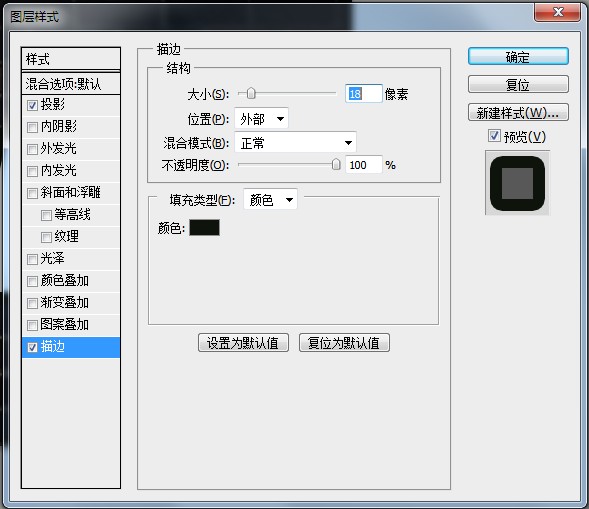
Task: Select the 样式 styles header item
Action: click(x=71, y=59)
